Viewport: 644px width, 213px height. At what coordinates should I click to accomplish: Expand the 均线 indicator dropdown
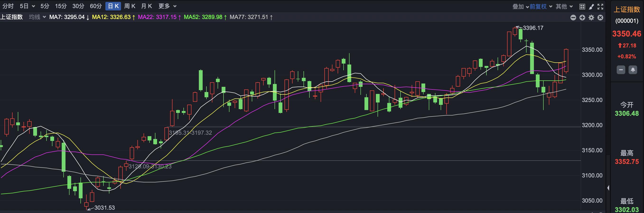37,17
